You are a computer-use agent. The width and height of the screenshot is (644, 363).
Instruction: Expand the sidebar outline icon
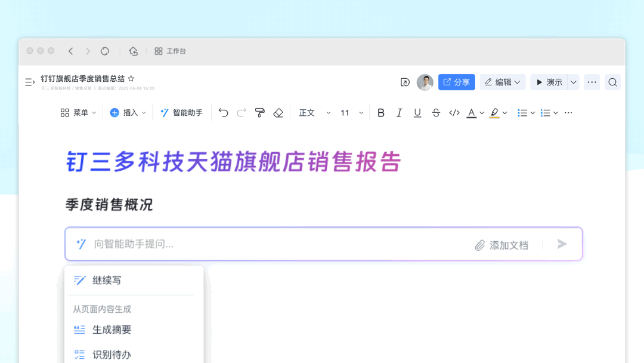tap(30, 82)
